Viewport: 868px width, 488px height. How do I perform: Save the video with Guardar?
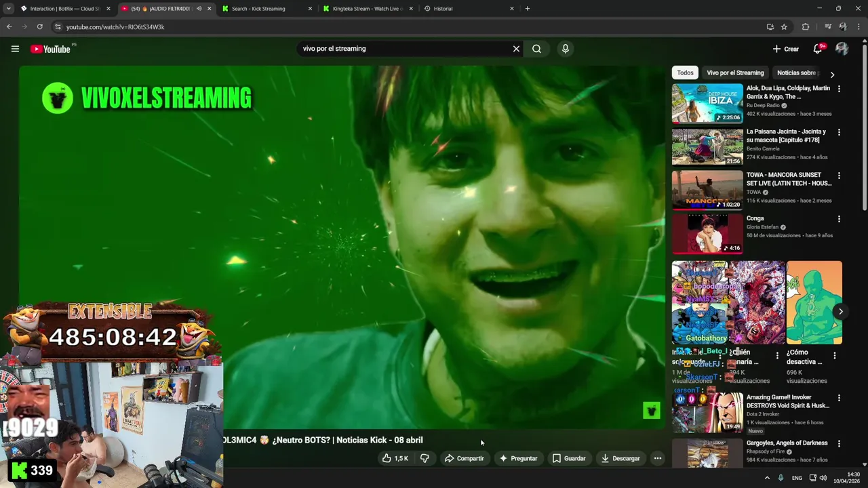(x=568, y=458)
